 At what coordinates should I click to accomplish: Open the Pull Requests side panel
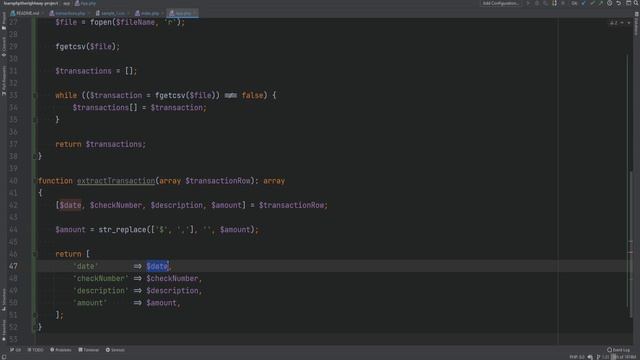click(4, 80)
